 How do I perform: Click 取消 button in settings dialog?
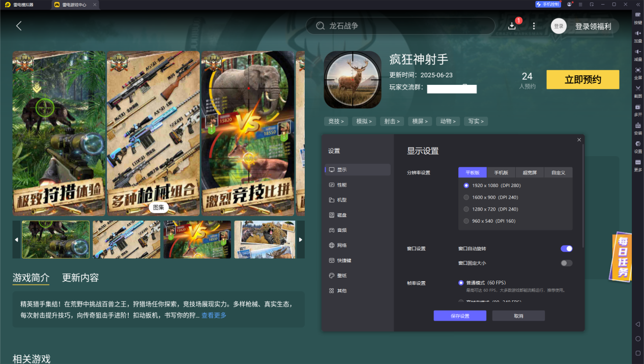518,316
